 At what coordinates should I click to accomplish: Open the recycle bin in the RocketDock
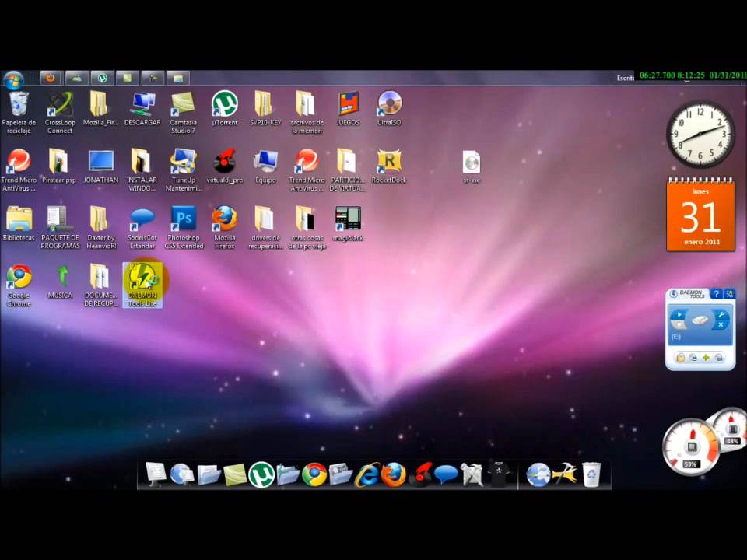coord(591,474)
